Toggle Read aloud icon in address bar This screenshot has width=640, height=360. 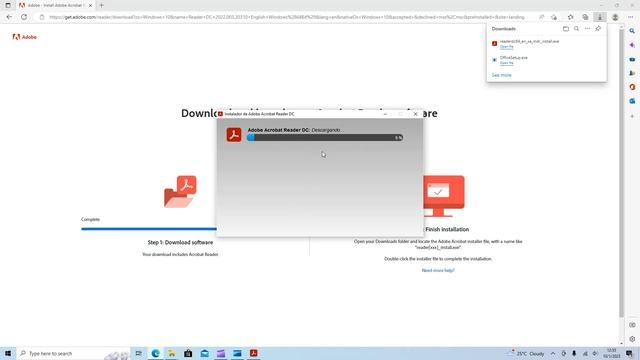tap(542, 17)
